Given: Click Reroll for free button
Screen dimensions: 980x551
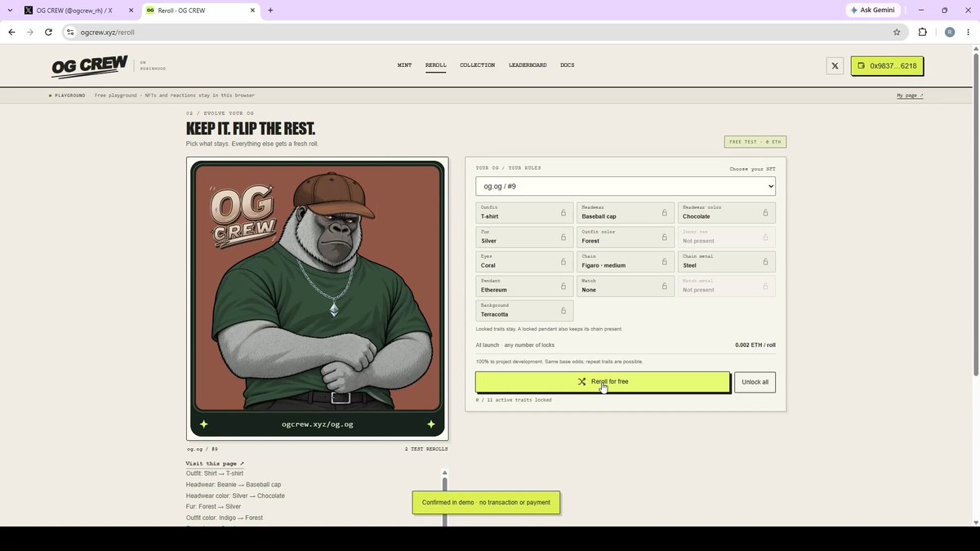Looking at the screenshot, I should (x=603, y=382).
